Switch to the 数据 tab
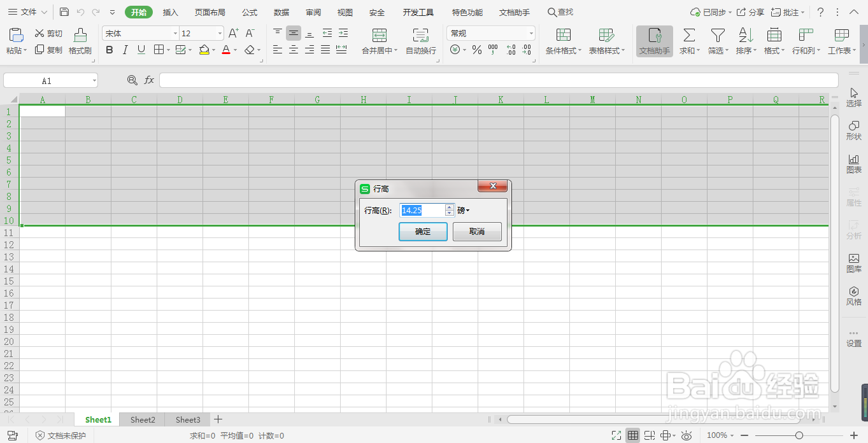 coord(281,12)
